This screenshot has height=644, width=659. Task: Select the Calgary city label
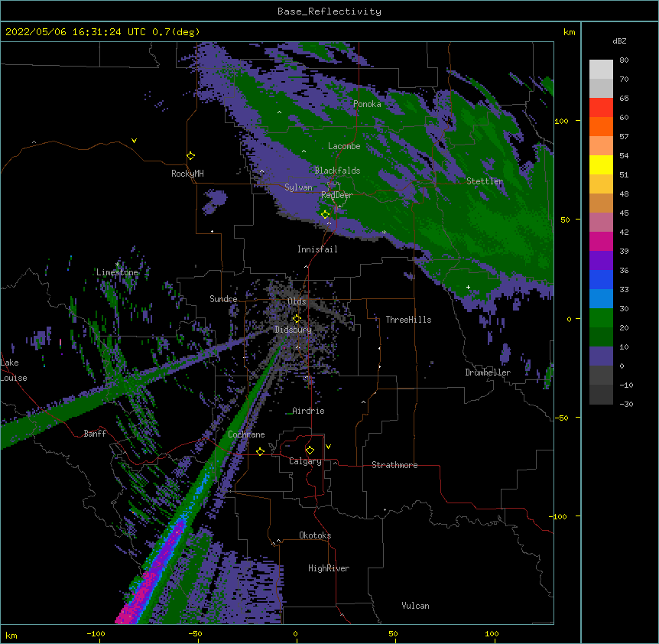pos(305,461)
